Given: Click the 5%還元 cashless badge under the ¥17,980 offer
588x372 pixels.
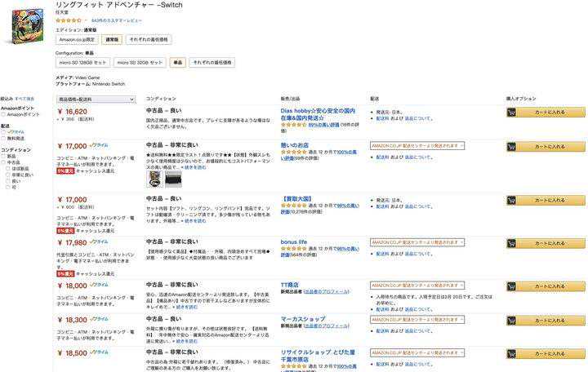Looking at the screenshot, I should point(65,274).
